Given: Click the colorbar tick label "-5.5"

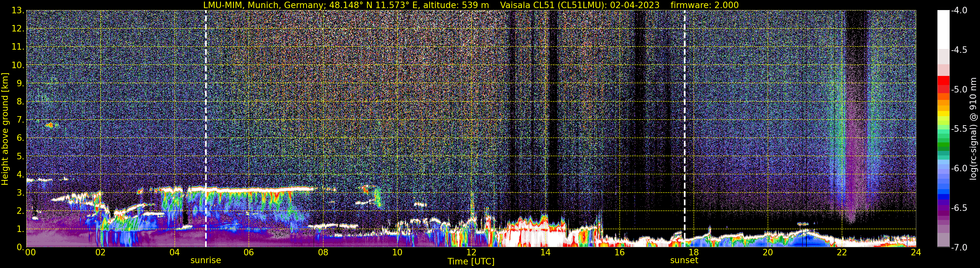Looking at the screenshot, I should tap(959, 129).
